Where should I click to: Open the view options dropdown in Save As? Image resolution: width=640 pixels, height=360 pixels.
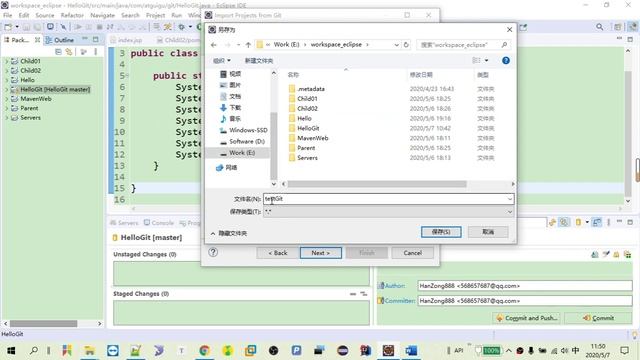(x=487, y=60)
